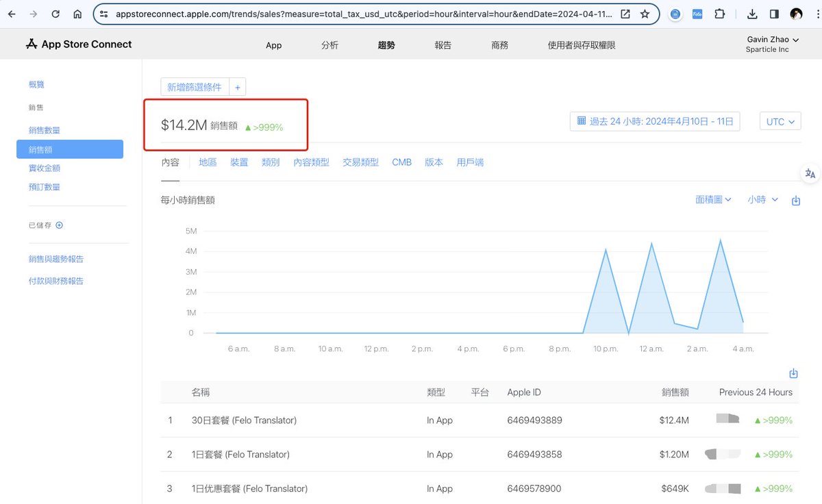This screenshot has height=504, width=822.
Task: Open 1日套餐 (Felo Translator) row
Action: pyautogui.click(x=481, y=454)
